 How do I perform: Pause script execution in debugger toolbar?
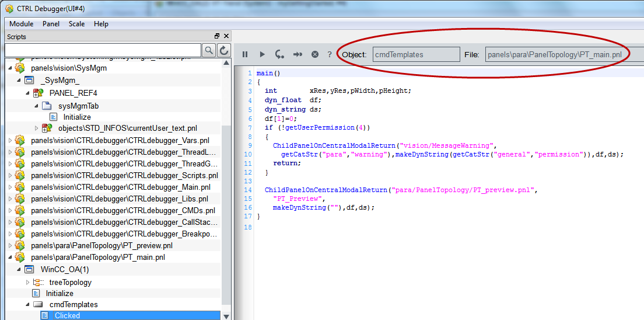coord(245,54)
